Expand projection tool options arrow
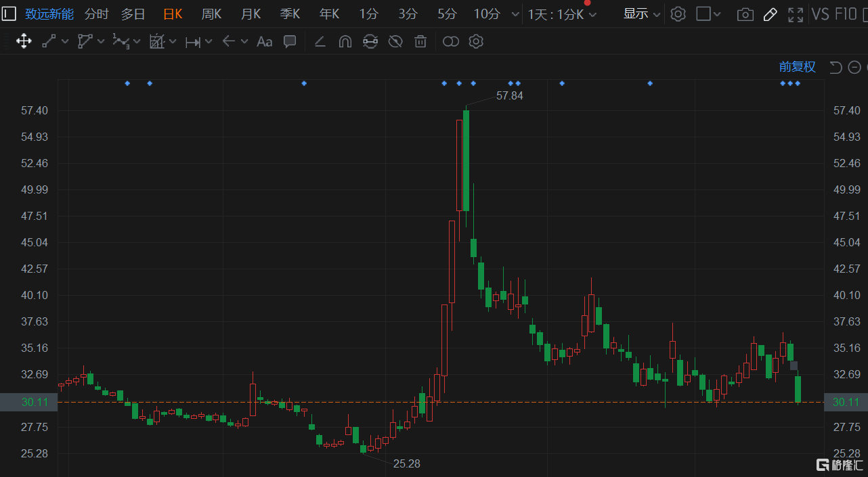Image resolution: width=868 pixels, height=477 pixels. click(x=173, y=42)
